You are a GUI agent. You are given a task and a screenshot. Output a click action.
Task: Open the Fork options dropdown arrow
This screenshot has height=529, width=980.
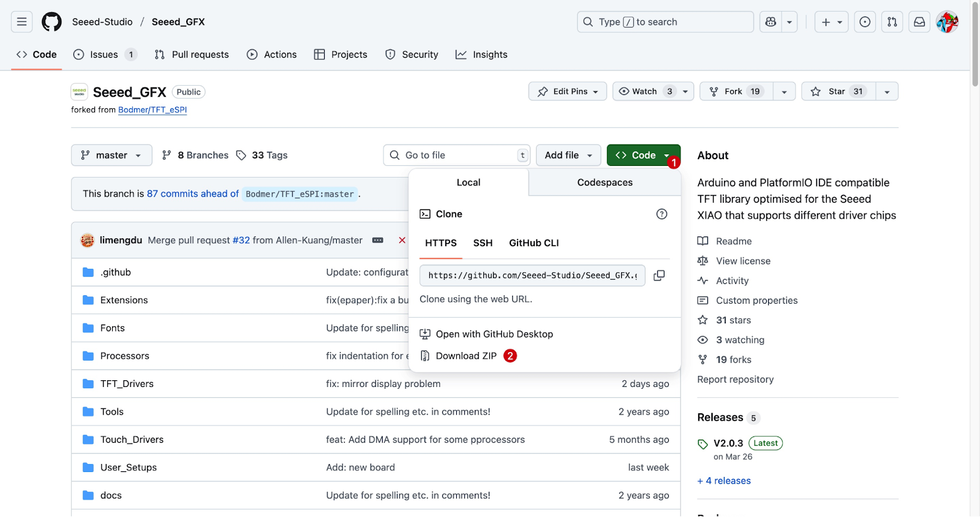pyautogui.click(x=784, y=91)
